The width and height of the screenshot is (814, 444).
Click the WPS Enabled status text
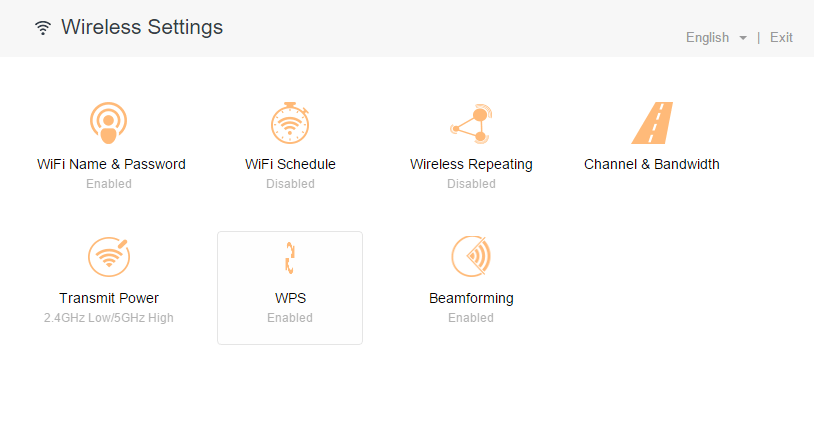[290, 318]
